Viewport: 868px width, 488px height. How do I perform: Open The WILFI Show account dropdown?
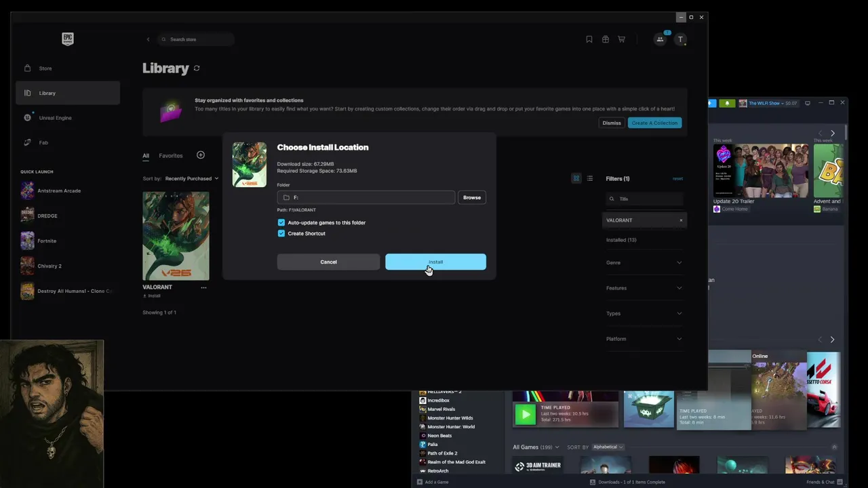pos(770,103)
